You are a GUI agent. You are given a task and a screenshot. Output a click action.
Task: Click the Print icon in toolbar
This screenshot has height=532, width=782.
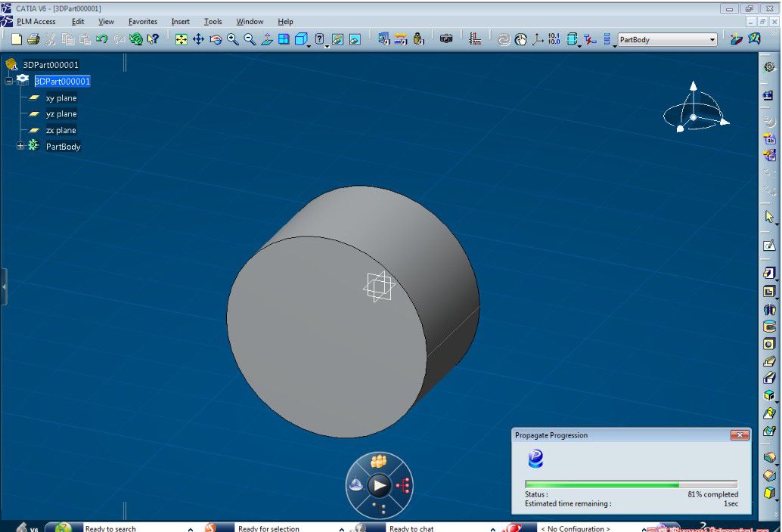(x=33, y=39)
